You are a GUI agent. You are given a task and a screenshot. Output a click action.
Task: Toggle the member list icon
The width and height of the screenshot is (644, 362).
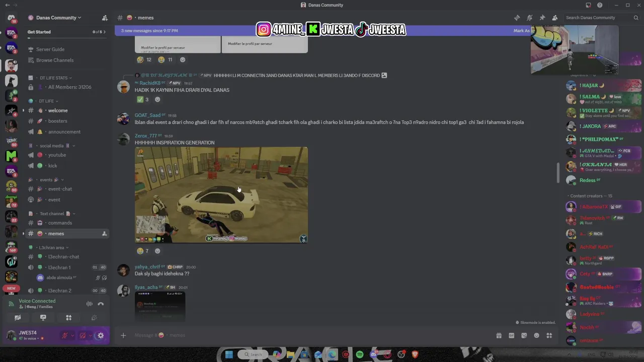click(x=554, y=18)
